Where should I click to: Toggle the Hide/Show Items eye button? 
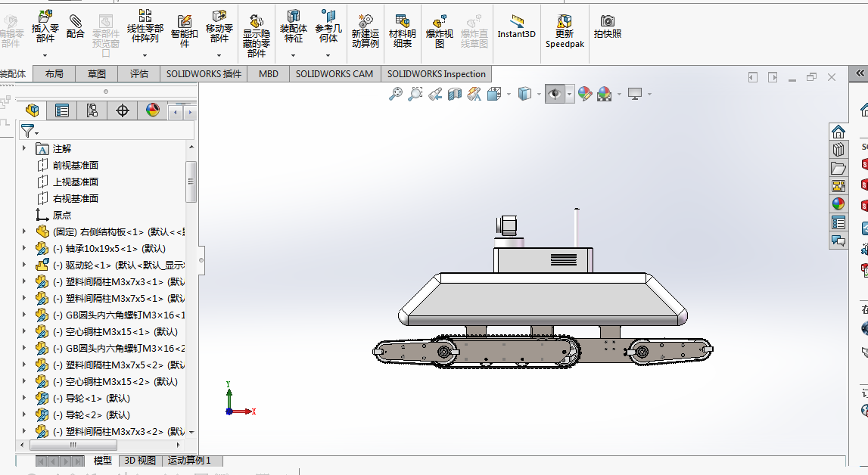click(554, 94)
